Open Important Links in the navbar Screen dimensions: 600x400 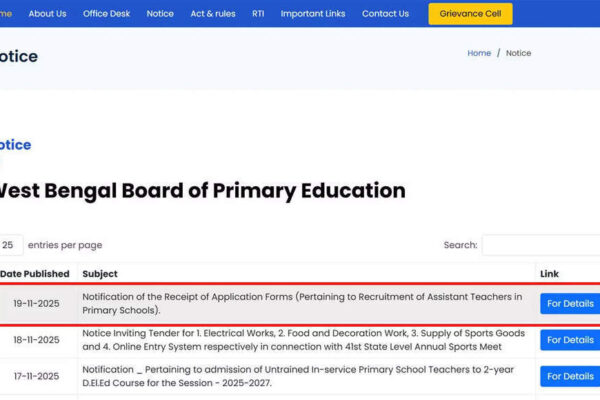(313, 14)
